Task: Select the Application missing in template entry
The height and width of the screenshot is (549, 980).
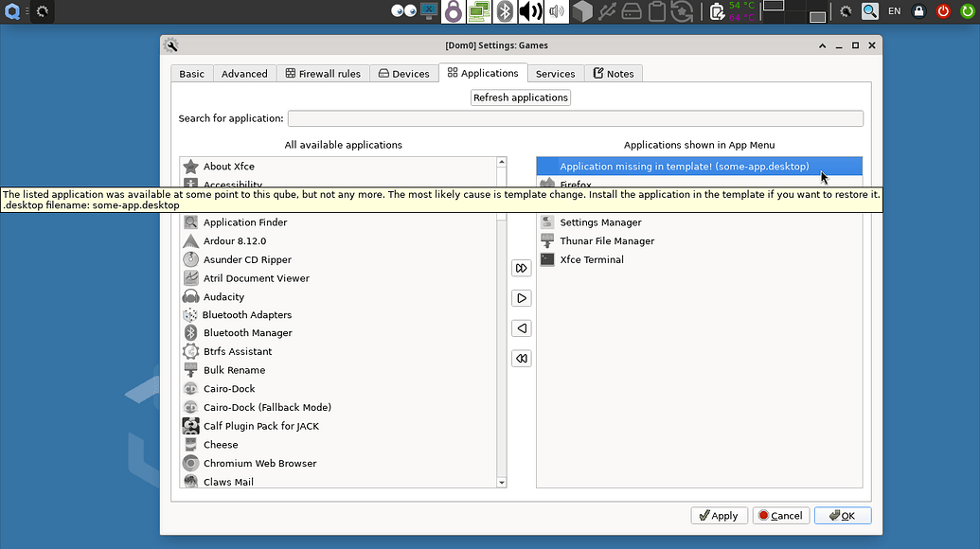Action: point(684,167)
